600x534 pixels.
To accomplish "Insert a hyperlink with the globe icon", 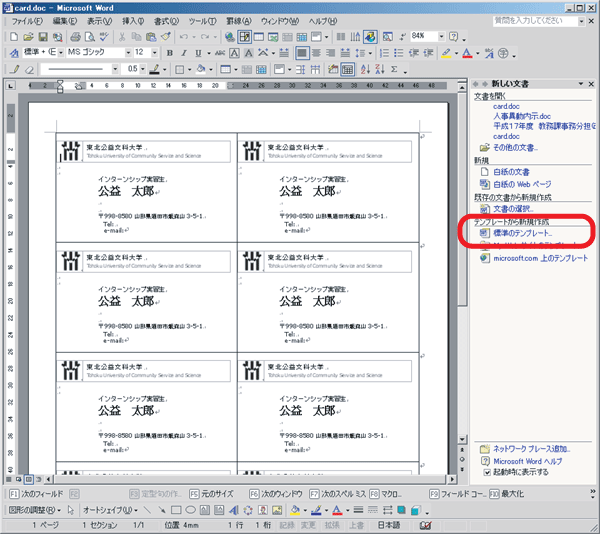I will (230, 37).
